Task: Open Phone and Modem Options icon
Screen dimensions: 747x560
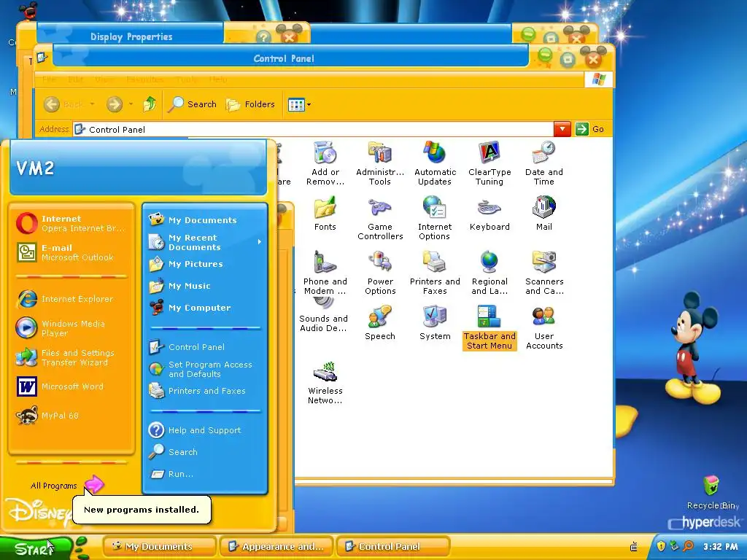Action: 325,273
